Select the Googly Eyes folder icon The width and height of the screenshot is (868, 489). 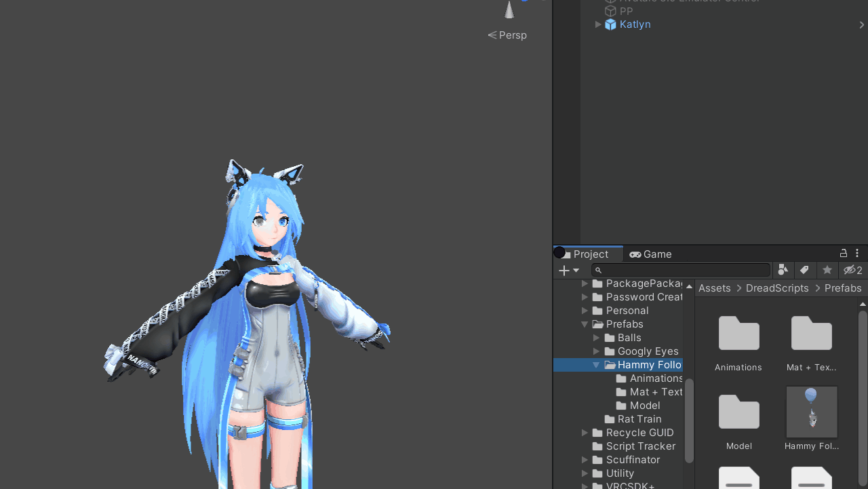point(610,351)
